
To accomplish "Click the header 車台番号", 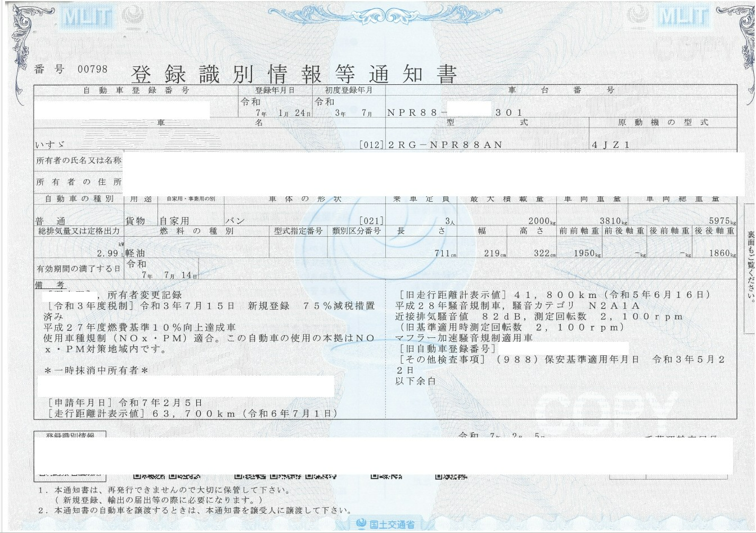I will point(561,91).
